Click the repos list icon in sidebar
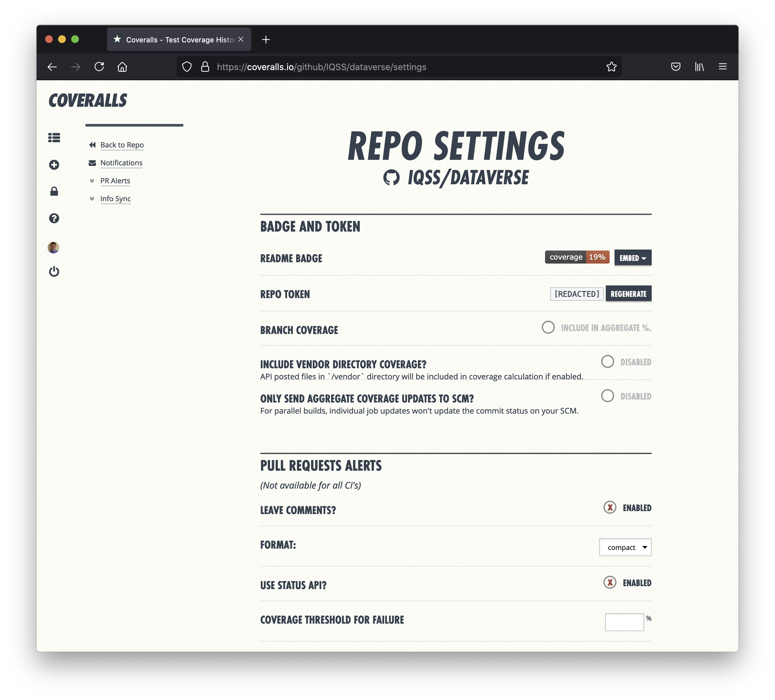The height and width of the screenshot is (700, 775). [54, 138]
